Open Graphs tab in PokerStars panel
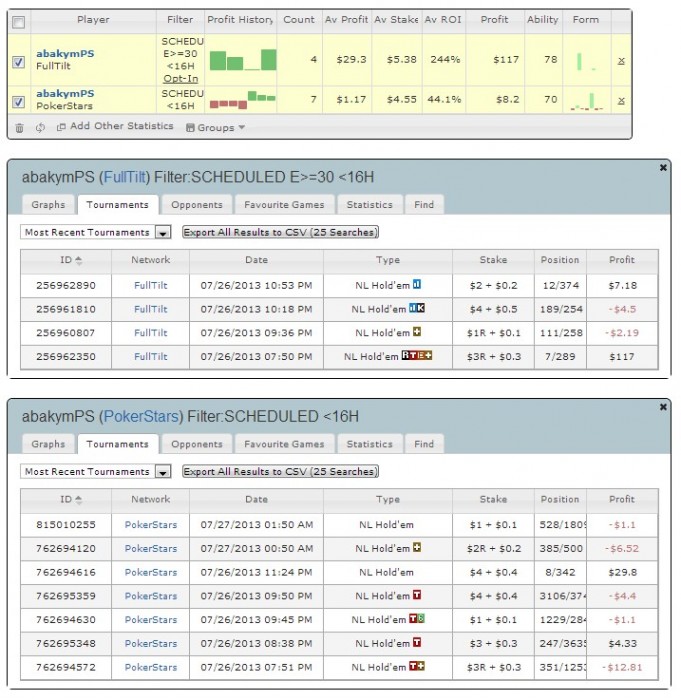Image resolution: width=681 pixels, height=700 pixels. pyautogui.click(x=48, y=444)
